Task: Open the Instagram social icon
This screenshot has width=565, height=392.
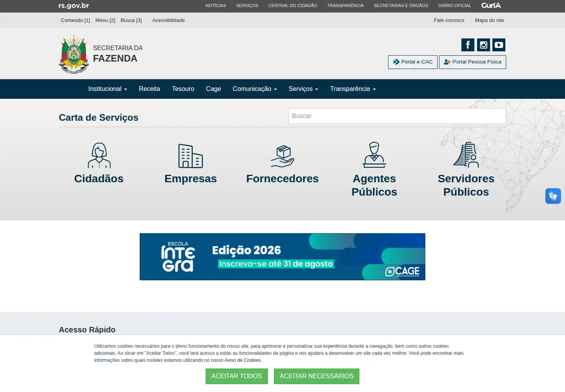Action: coord(483,45)
